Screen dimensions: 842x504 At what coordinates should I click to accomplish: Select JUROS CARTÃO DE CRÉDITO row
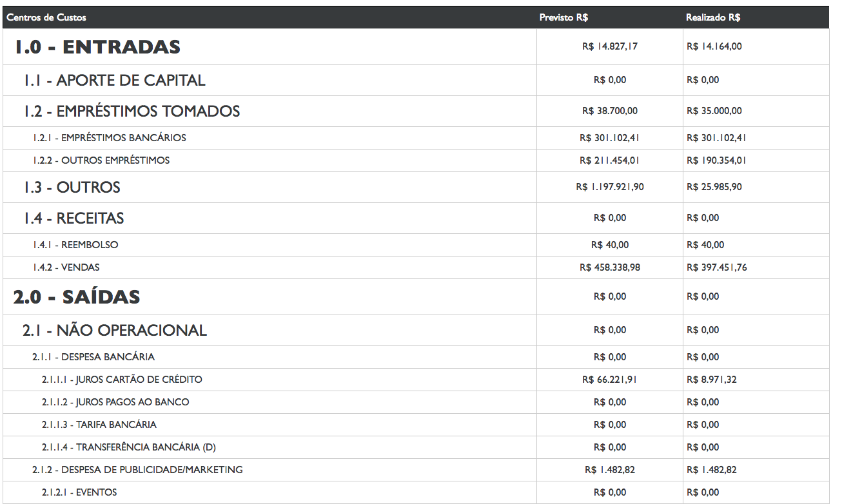(122, 380)
